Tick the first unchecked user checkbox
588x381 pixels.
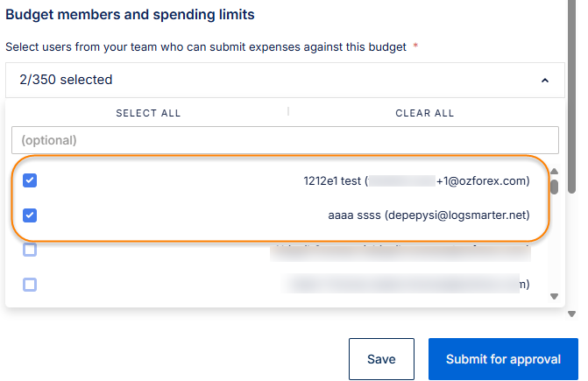pyautogui.click(x=30, y=250)
